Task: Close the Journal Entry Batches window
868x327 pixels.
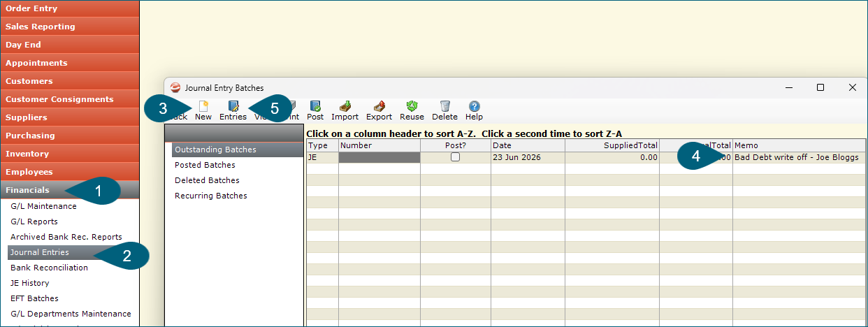Action: 852,87
